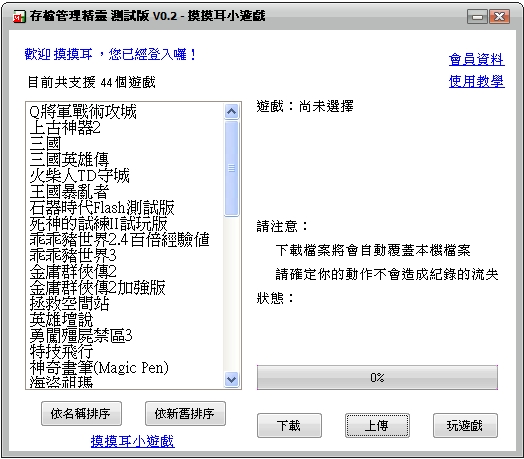Click the list scrollbar down arrow
This screenshot has width=524, height=459.
click(232, 379)
